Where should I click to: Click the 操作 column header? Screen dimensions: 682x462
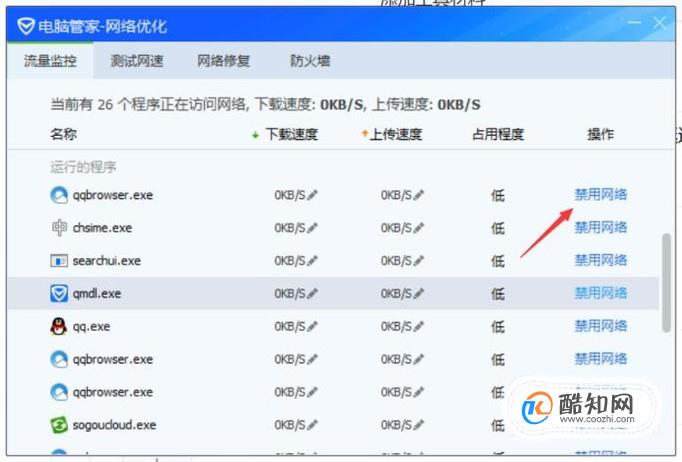click(x=600, y=134)
